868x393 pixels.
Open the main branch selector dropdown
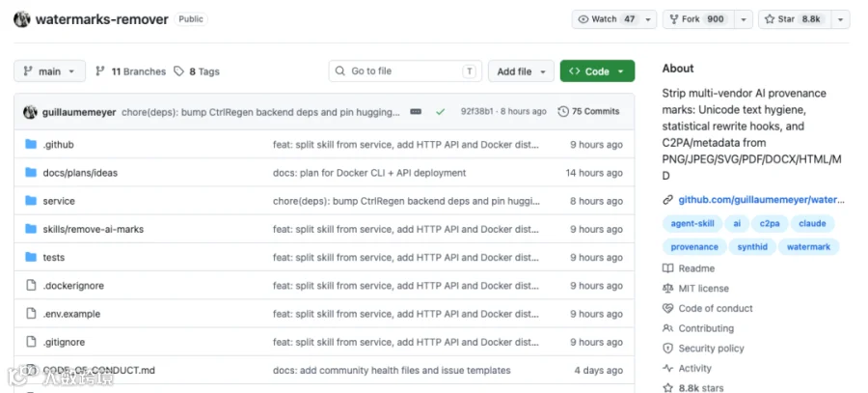click(50, 70)
